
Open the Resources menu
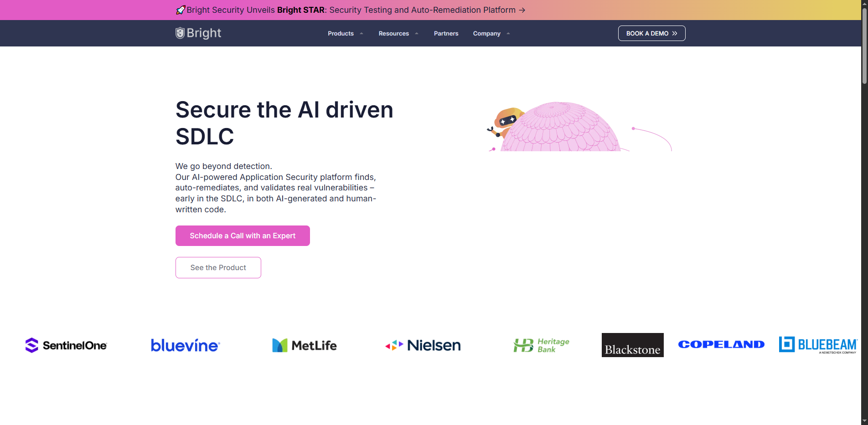point(394,33)
